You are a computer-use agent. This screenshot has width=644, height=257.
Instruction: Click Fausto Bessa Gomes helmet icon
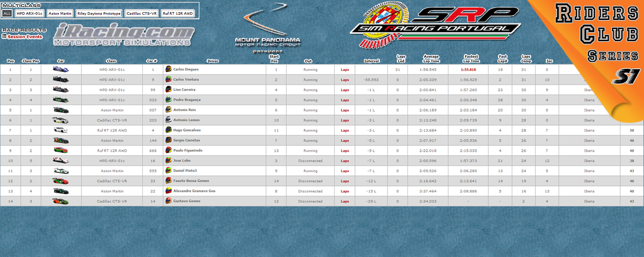pos(169,181)
